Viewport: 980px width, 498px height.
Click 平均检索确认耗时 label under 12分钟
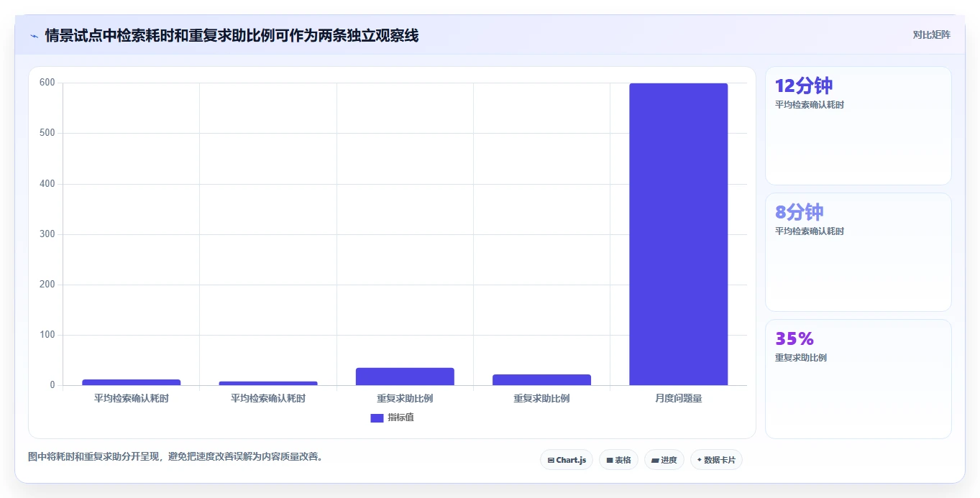tap(810, 104)
